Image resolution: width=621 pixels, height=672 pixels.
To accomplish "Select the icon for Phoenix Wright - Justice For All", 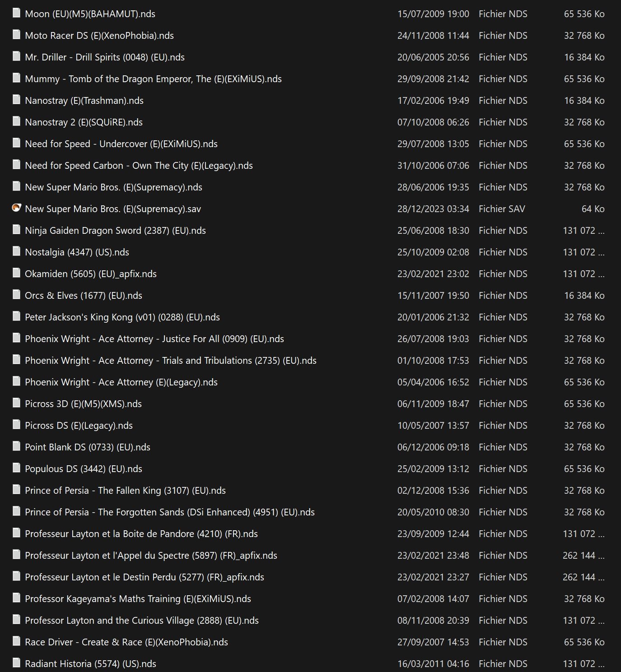I will (16, 338).
